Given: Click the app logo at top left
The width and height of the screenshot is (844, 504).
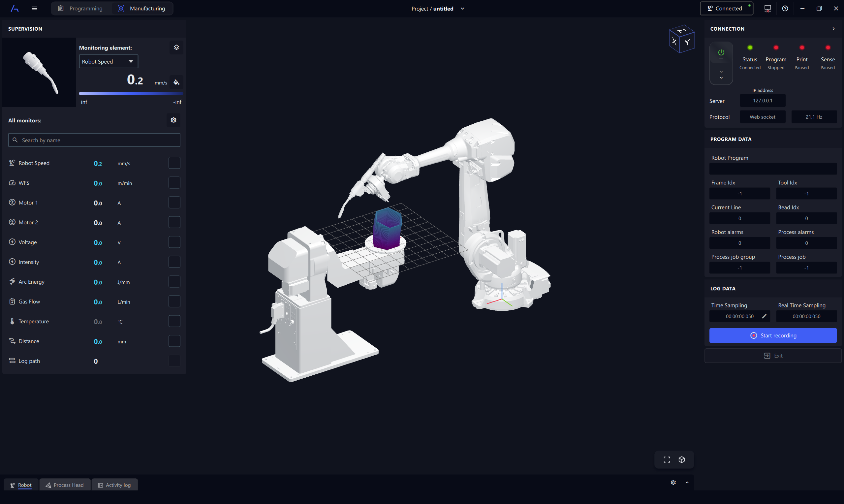Looking at the screenshot, I should point(15,9).
